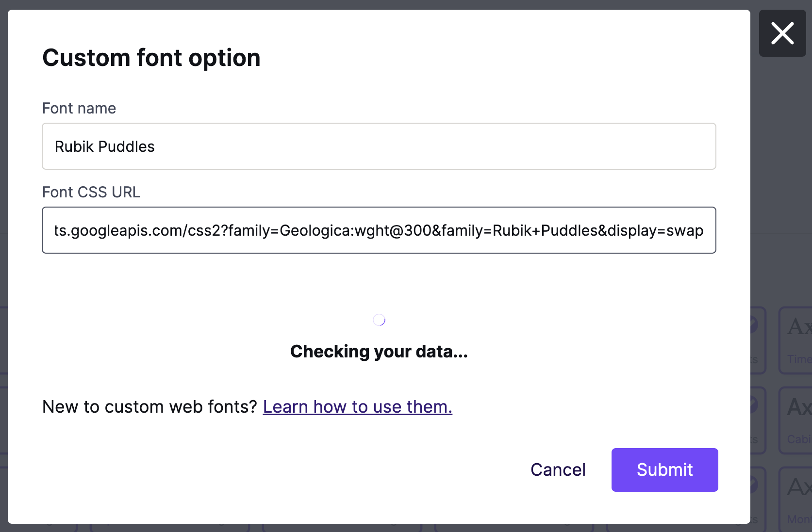Click the round badge icon left of Times card

754,324
